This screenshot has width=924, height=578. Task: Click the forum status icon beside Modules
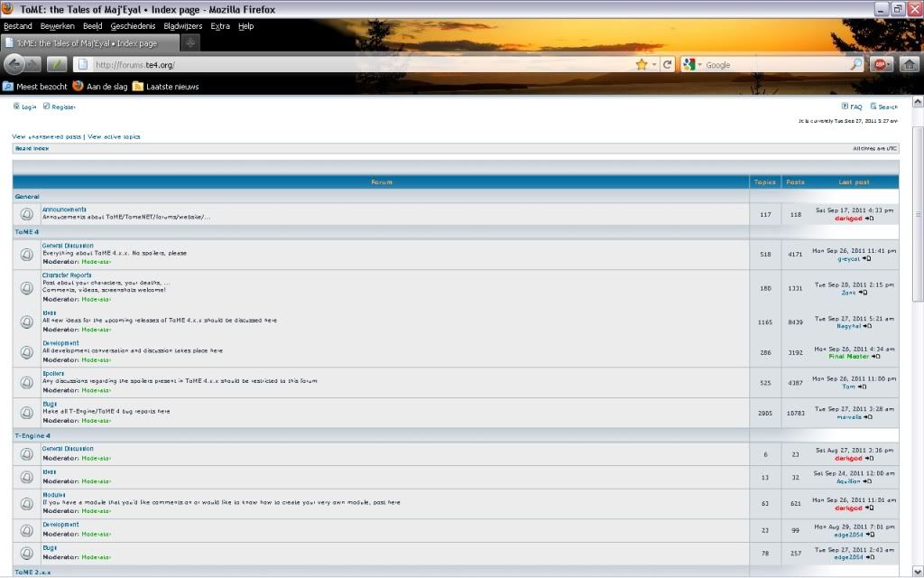tap(26, 504)
